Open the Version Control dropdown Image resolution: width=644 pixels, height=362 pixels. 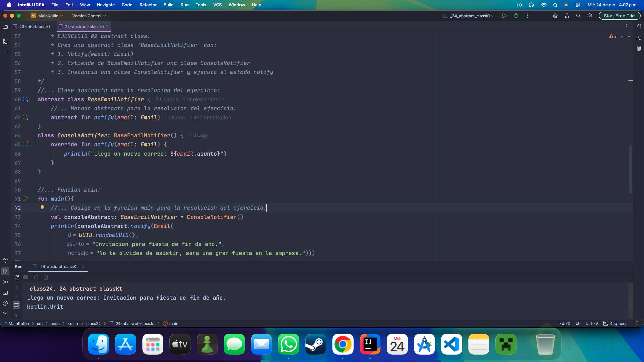tap(89, 16)
